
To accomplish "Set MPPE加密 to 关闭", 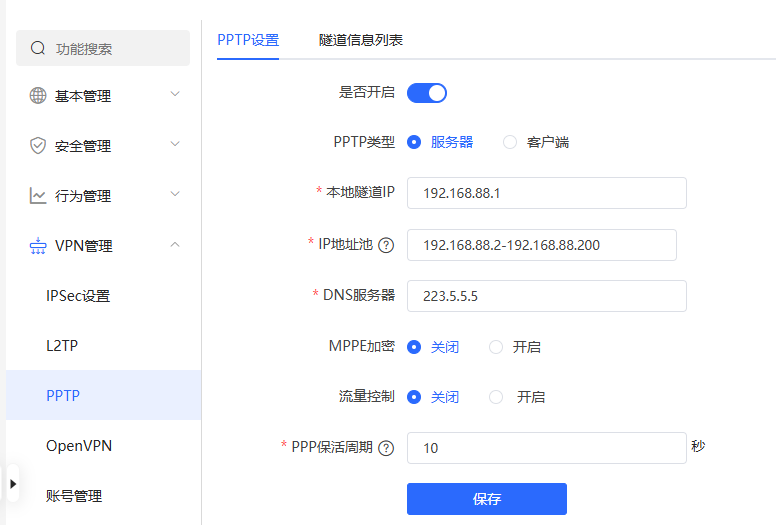I will coord(414,347).
